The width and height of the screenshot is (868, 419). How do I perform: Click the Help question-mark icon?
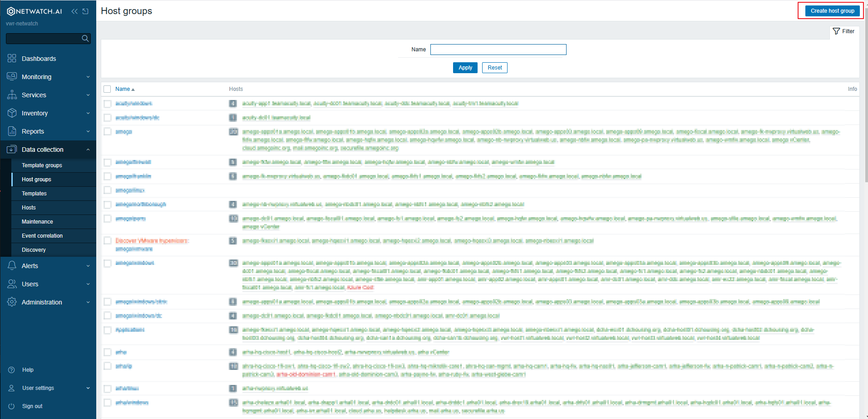pos(12,370)
